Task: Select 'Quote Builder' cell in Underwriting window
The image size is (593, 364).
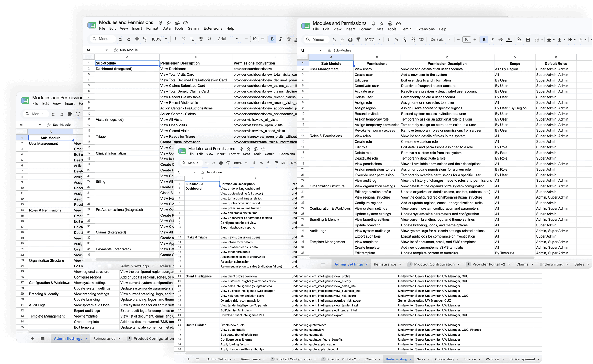Action: (x=202, y=325)
